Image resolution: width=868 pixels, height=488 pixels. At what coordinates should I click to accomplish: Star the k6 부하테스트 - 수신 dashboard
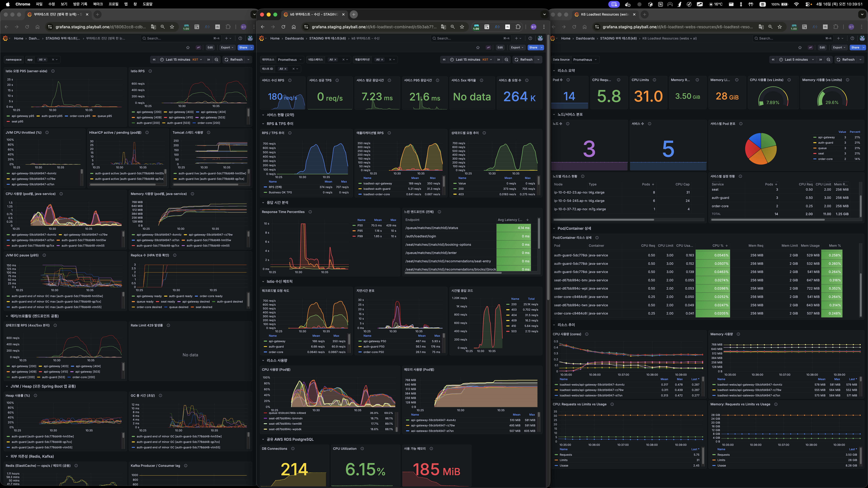478,47
